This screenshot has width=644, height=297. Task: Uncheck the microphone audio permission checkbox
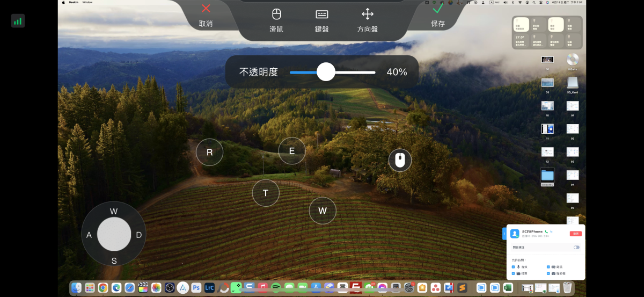click(x=514, y=267)
